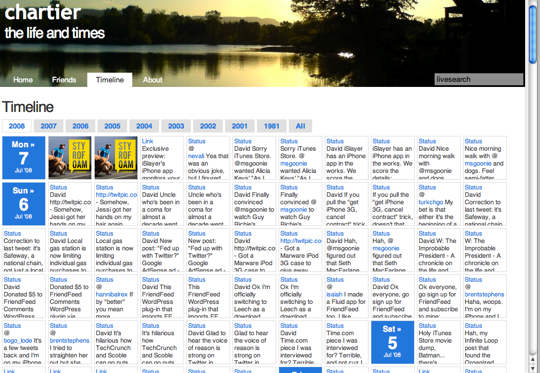540x373 pixels.
Task: Click the scrollbar down arrow
Action: (533, 369)
